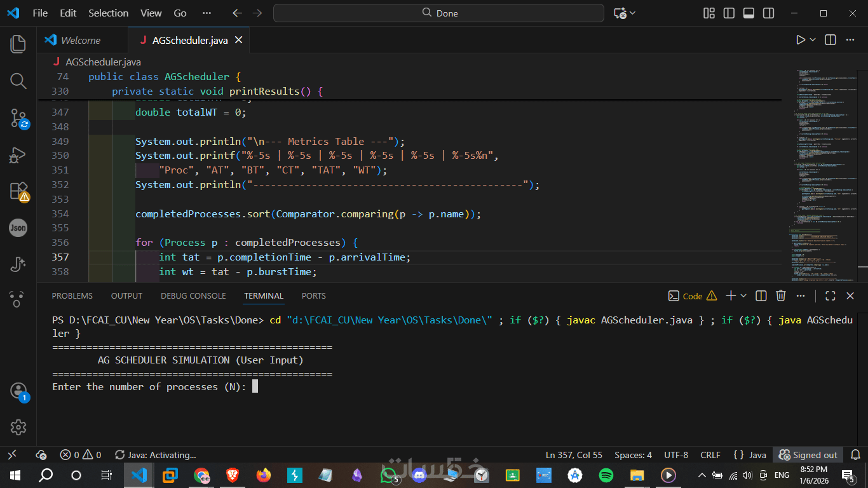Click the Signed out status bar button
Viewport: 868px width, 488px height.
pos(808,455)
